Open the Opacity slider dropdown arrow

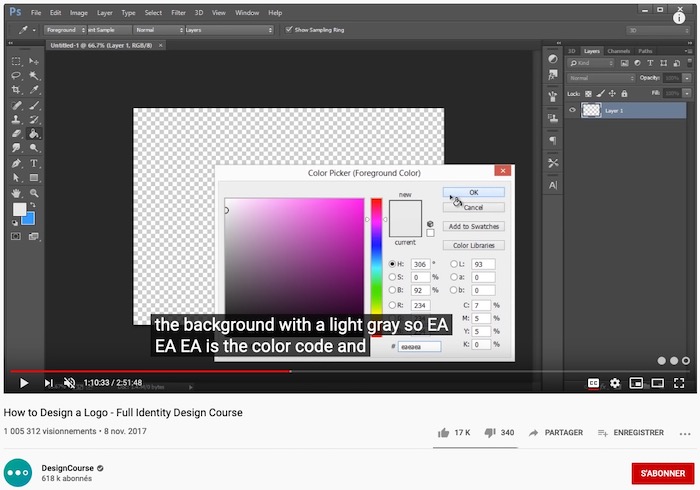click(x=687, y=78)
